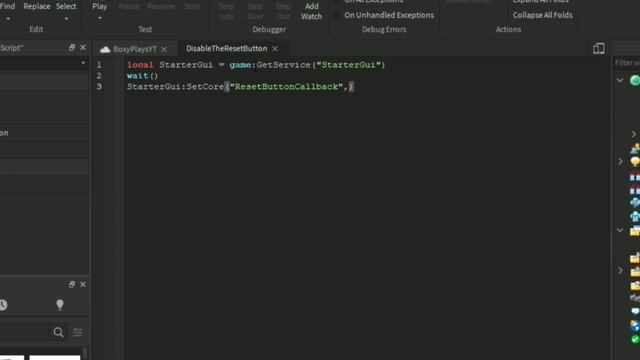The width and height of the screenshot is (640, 360).
Task: Click the Replace button in Edit group
Action: tap(37, 7)
